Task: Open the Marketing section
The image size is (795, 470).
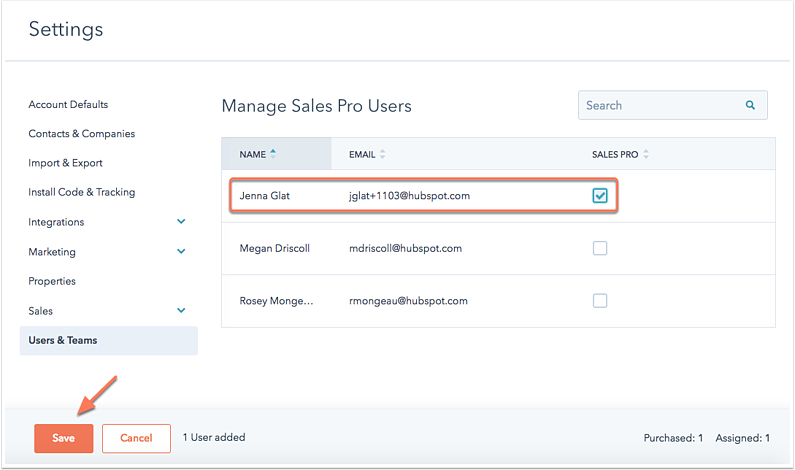Action: pos(52,252)
